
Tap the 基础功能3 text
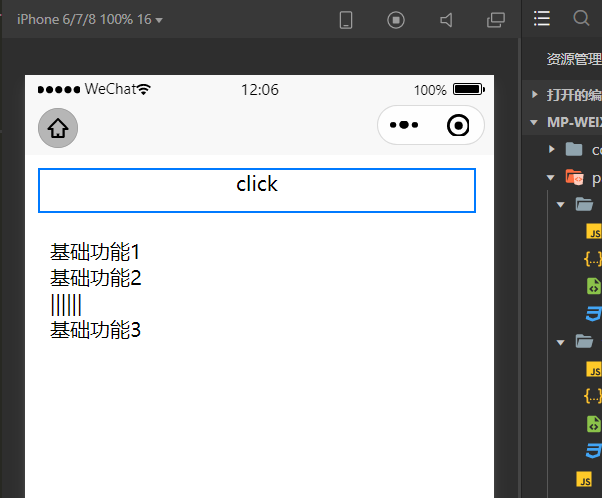tap(96, 330)
